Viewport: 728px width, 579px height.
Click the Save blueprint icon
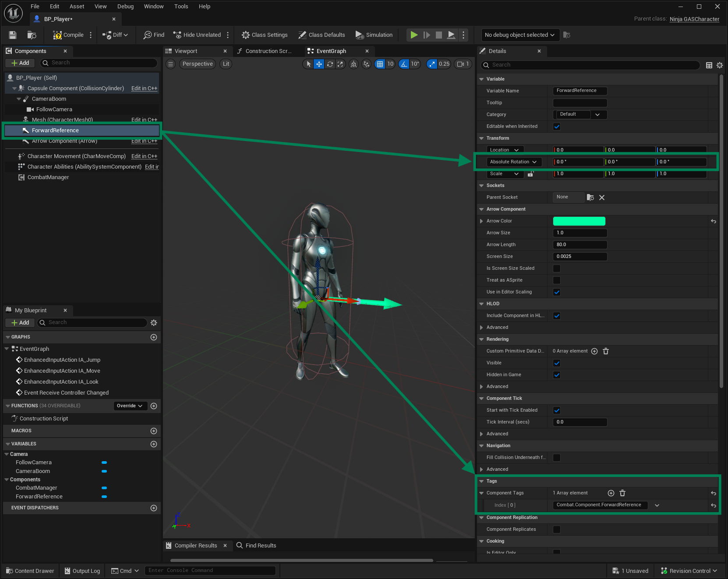tap(13, 35)
